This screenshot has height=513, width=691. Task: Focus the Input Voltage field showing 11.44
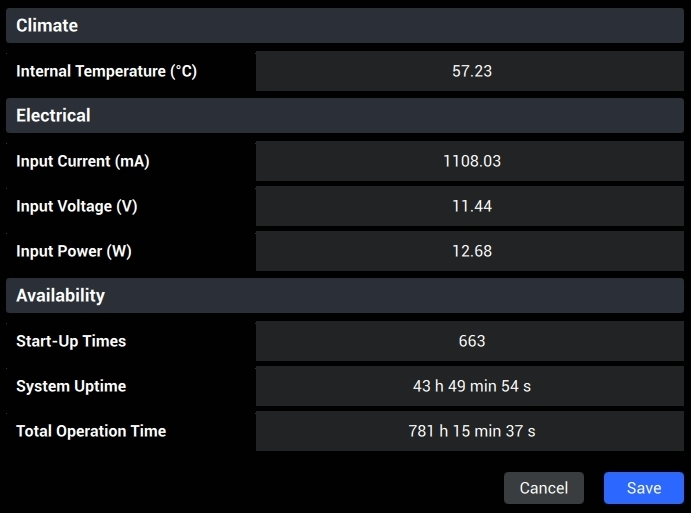coord(470,206)
